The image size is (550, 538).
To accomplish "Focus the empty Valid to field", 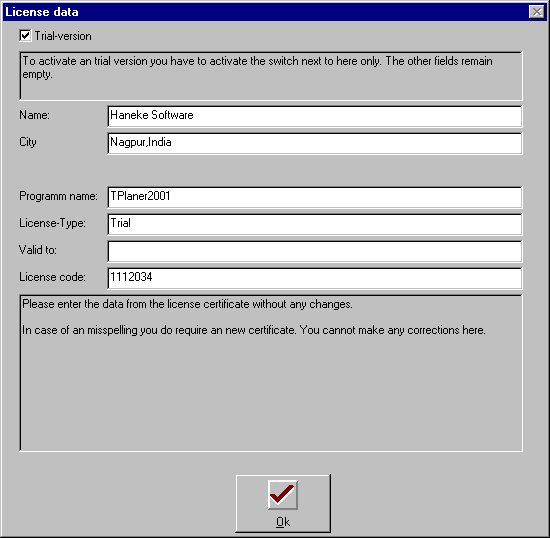I will tap(315, 251).
